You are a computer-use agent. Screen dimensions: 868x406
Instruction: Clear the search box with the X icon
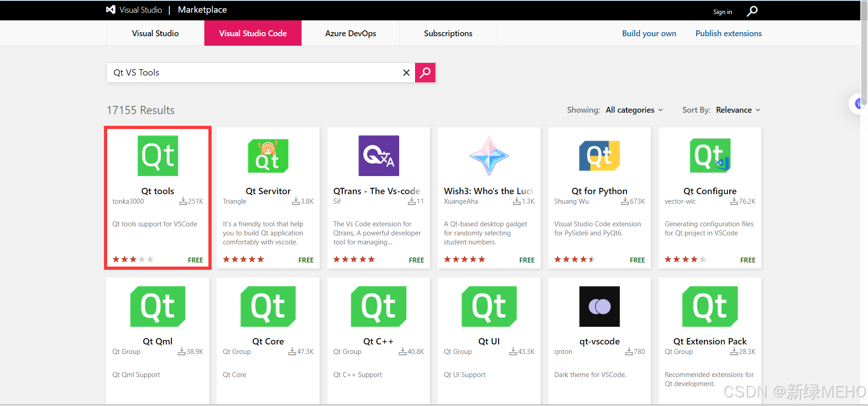(x=406, y=72)
